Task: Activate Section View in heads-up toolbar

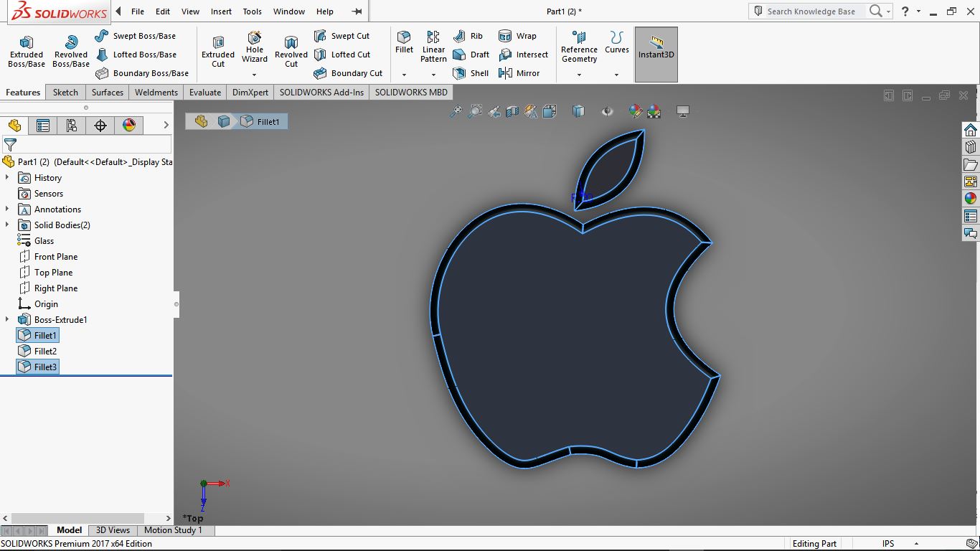Action: point(511,111)
